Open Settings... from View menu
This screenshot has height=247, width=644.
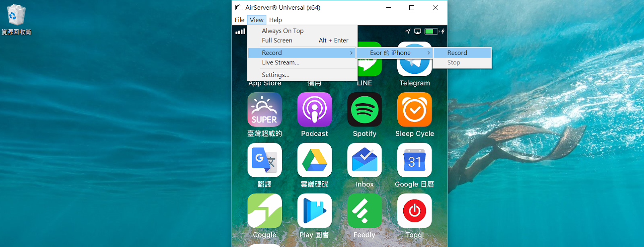(x=302, y=75)
